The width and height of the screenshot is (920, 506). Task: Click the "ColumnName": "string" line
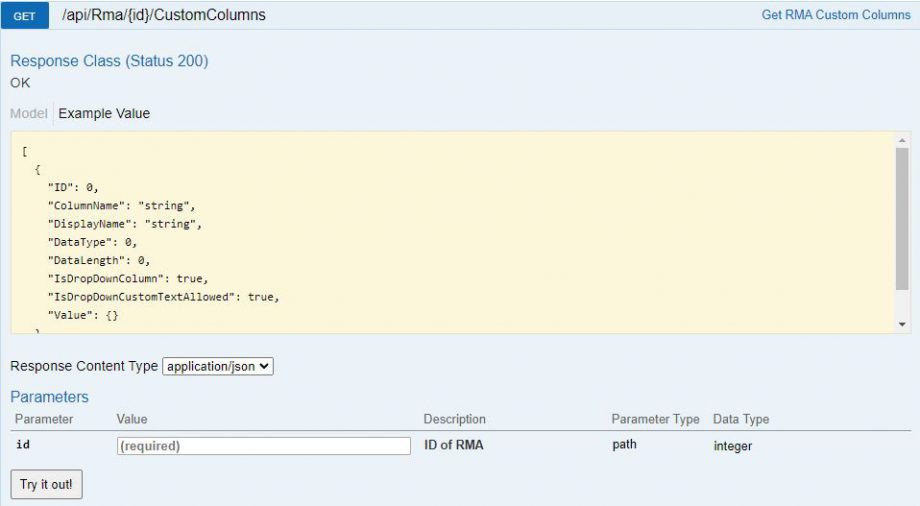121,205
